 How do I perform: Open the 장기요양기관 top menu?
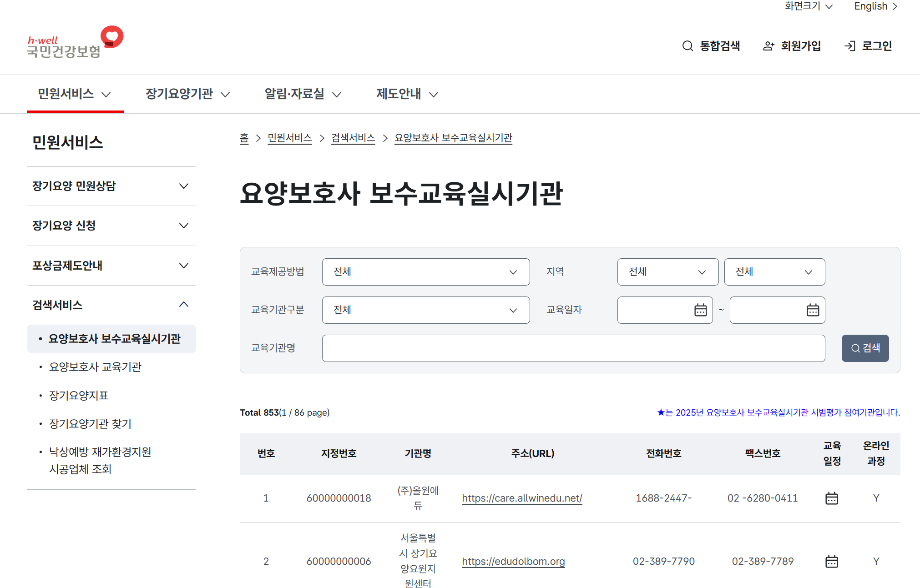click(187, 94)
